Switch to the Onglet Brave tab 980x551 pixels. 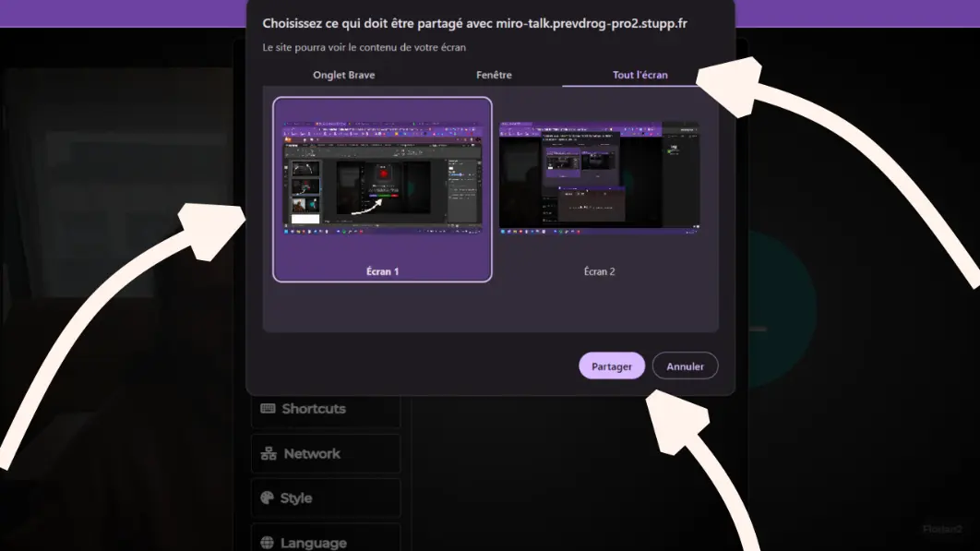click(344, 75)
